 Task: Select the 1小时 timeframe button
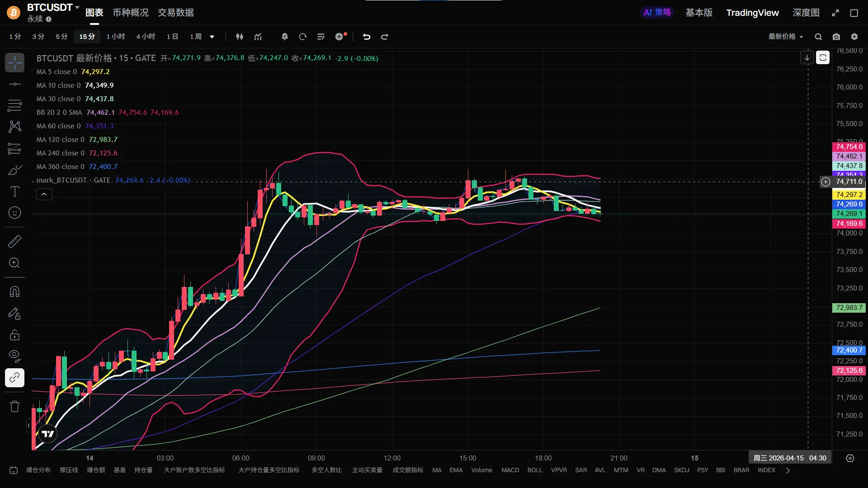pyautogui.click(x=115, y=37)
